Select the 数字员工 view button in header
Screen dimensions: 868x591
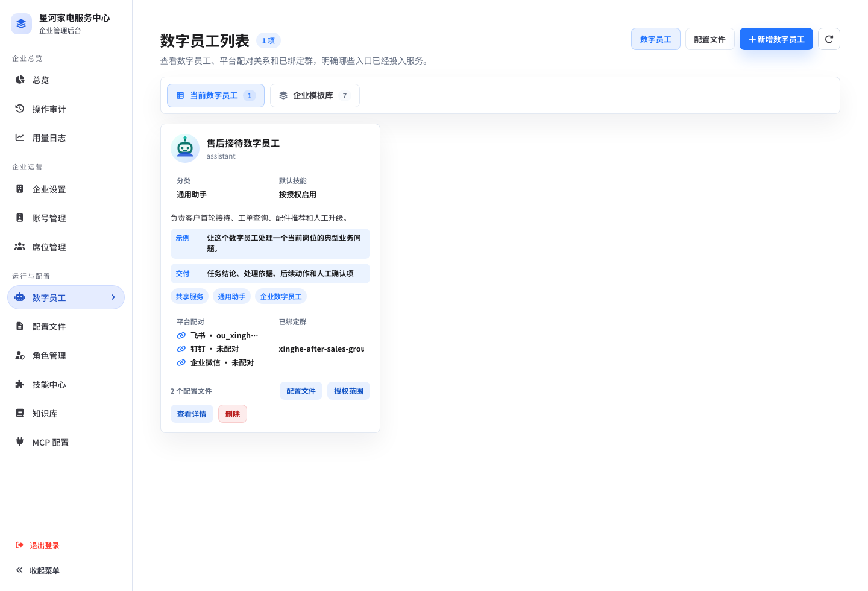656,39
